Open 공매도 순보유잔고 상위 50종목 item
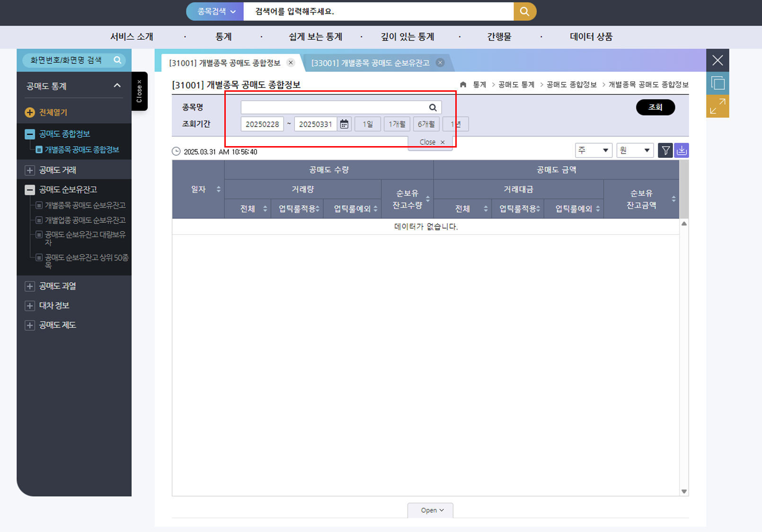Image resolution: width=762 pixels, height=532 pixels. coord(87,261)
